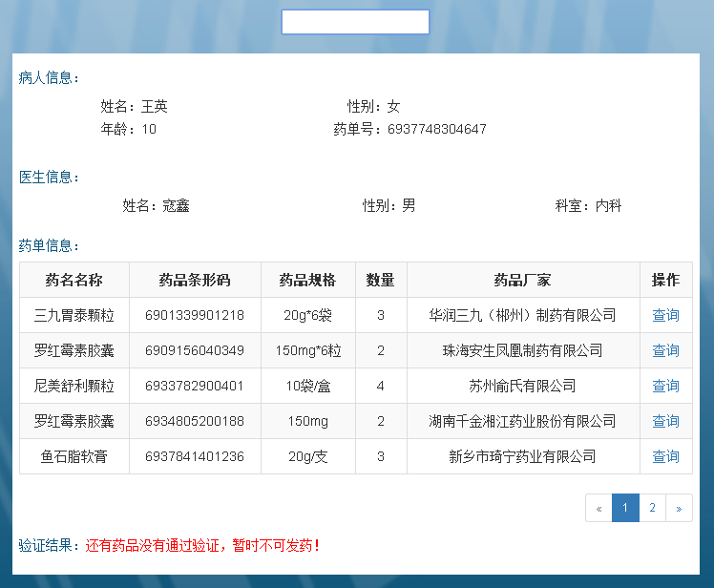Click 查询 for barcode 6909156040349 row
Screen dimensions: 714x588
pyautogui.click(x=665, y=350)
